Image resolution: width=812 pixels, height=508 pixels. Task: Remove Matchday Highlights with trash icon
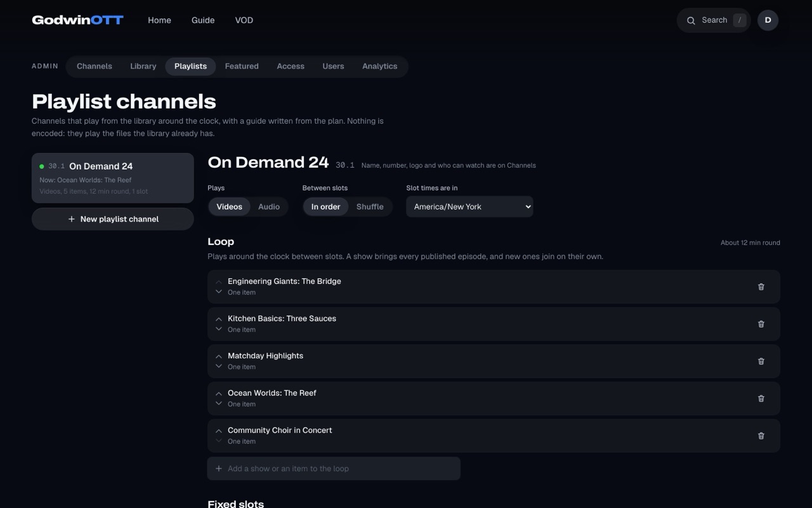pyautogui.click(x=761, y=361)
